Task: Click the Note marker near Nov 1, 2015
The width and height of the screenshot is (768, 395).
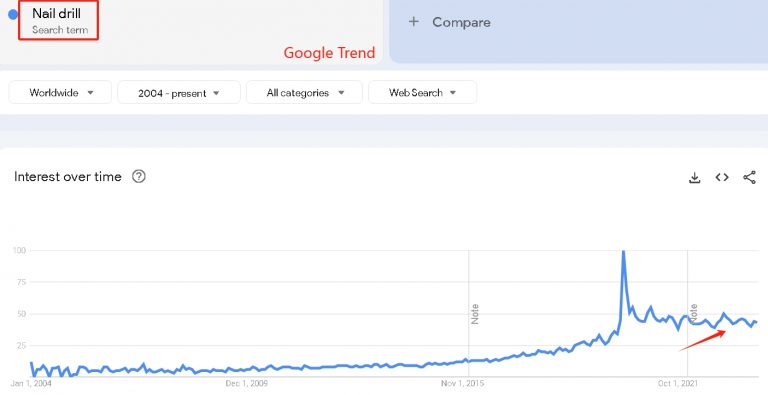Action: pos(475,314)
